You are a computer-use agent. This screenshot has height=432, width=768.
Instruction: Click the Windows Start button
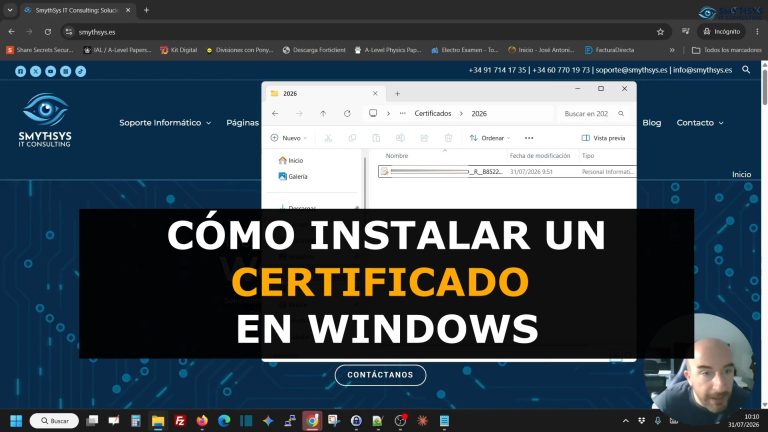(x=16, y=421)
